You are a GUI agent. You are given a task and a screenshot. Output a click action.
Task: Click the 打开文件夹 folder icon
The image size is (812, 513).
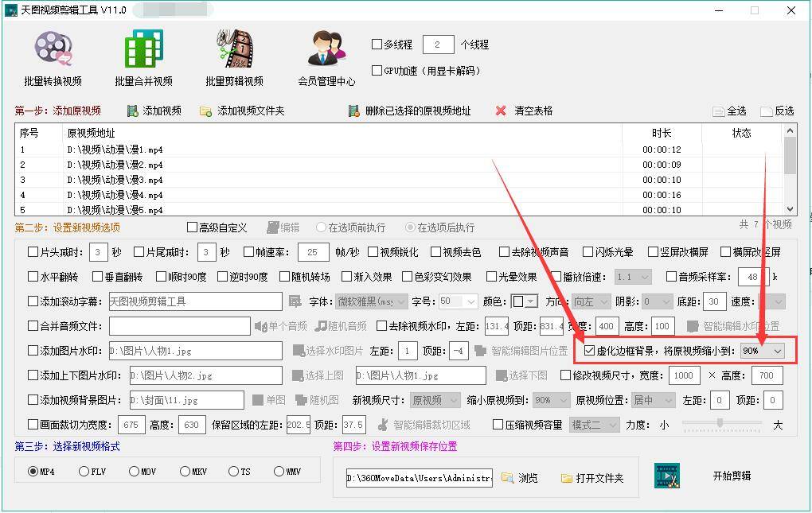(x=567, y=478)
